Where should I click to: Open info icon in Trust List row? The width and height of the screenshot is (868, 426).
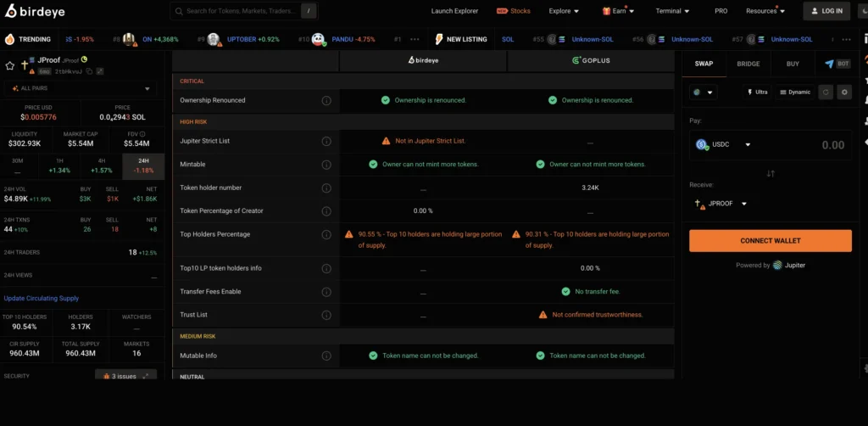[326, 315]
